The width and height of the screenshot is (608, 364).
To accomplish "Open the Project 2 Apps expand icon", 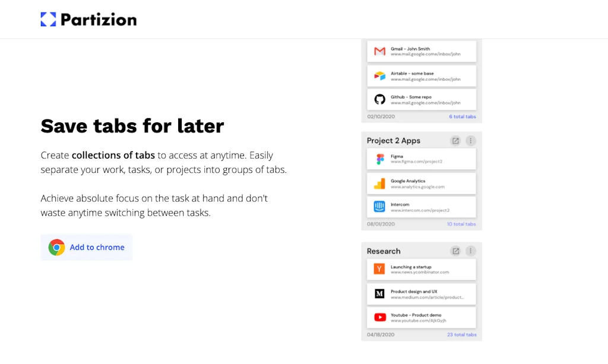I will (455, 140).
